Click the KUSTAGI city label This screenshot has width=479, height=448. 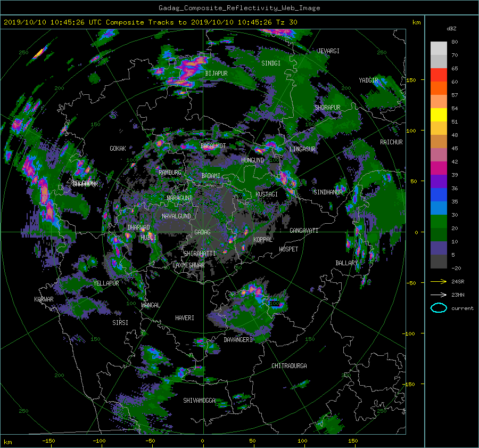point(267,194)
